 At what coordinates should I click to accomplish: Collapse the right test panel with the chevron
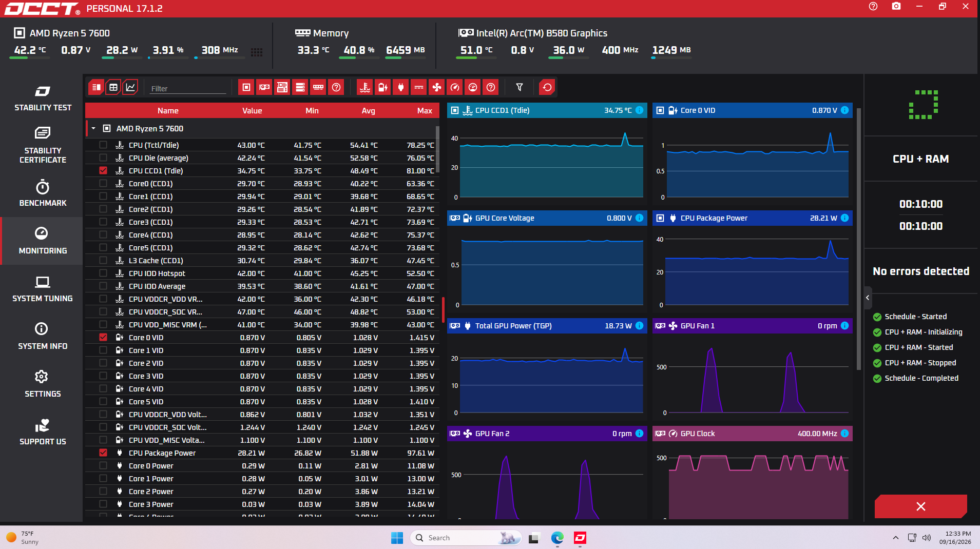pos(868,298)
